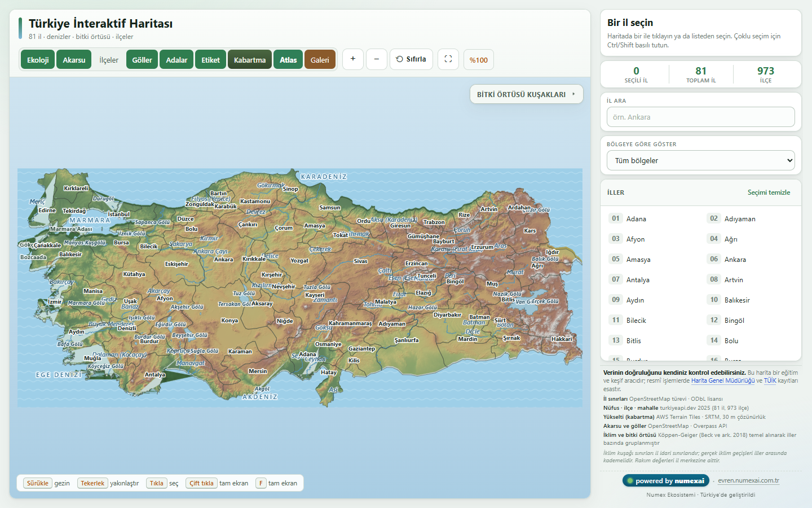Clear selection with Seçimi temizle

point(769,192)
